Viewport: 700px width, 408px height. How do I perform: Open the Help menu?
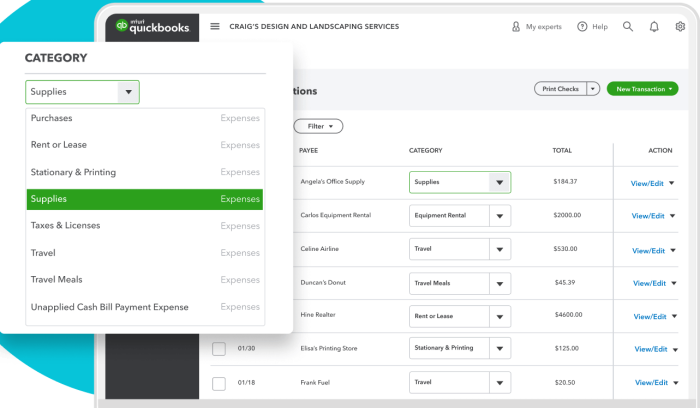(x=592, y=26)
